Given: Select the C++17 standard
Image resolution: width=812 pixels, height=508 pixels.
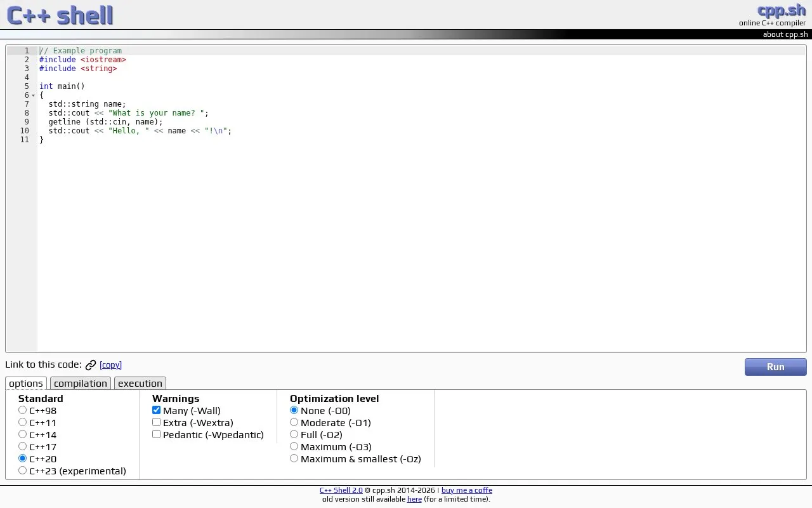Looking at the screenshot, I should [23, 446].
